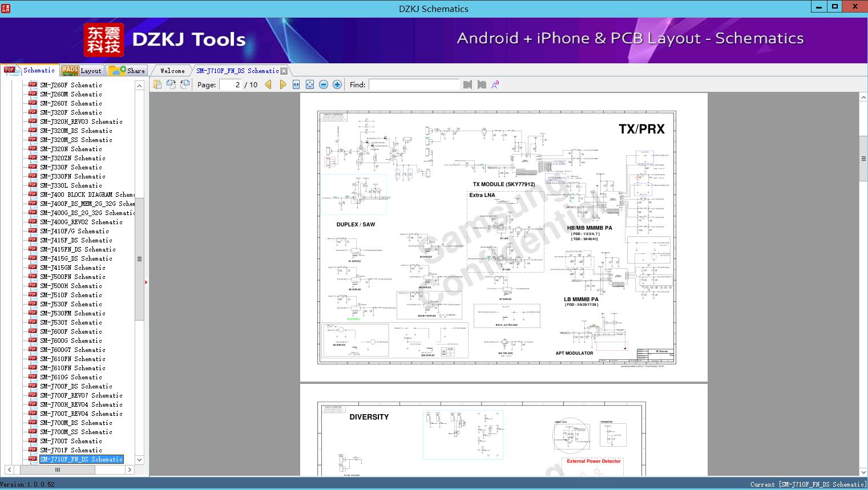Select highlighted SM-J710F_FN_DS Schematic list entry
Image resolution: width=868 pixels, height=490 pixels.
(x=81, y=459)
